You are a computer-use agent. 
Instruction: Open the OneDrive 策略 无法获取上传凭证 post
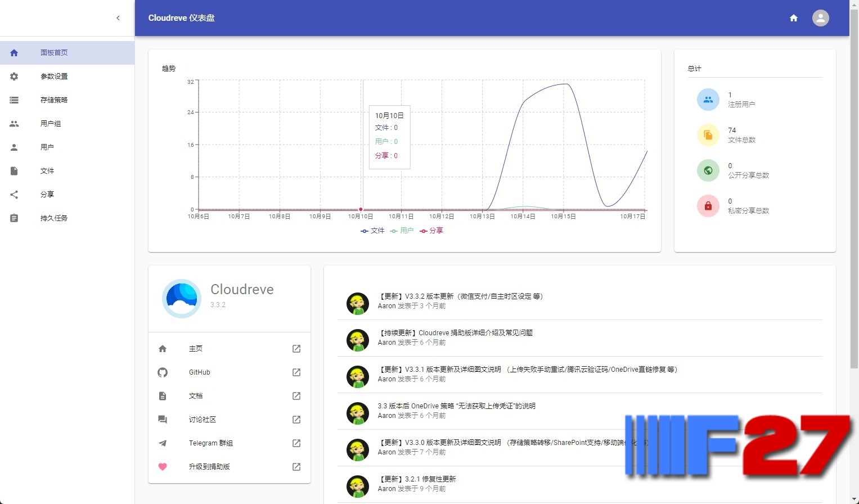tap(580, 411)
